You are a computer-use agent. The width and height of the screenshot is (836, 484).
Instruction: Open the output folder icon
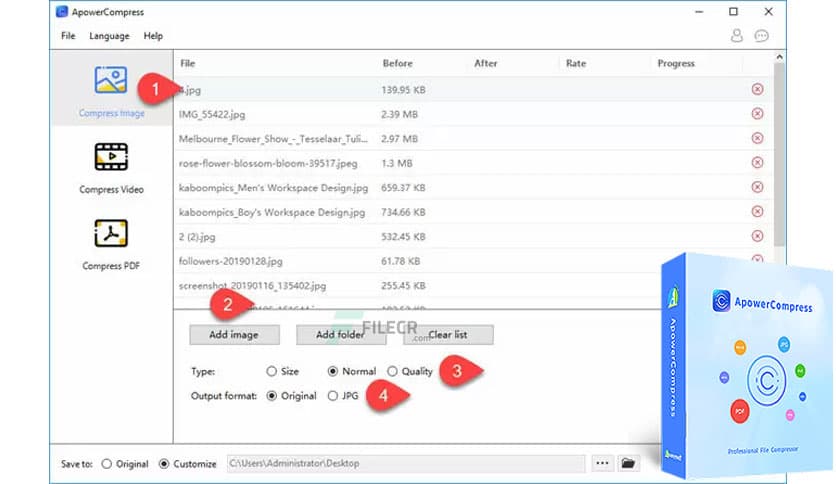click(x=628, y=463)
